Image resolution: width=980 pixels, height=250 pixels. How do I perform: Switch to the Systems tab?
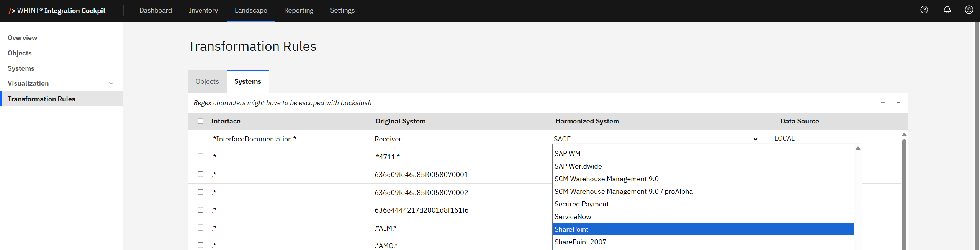pos(248,81)
